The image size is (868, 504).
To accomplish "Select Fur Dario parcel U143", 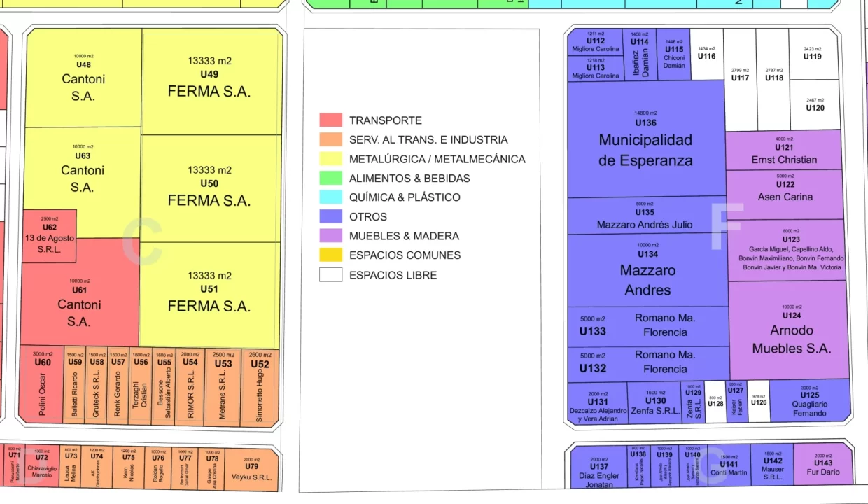I will 824,464.
